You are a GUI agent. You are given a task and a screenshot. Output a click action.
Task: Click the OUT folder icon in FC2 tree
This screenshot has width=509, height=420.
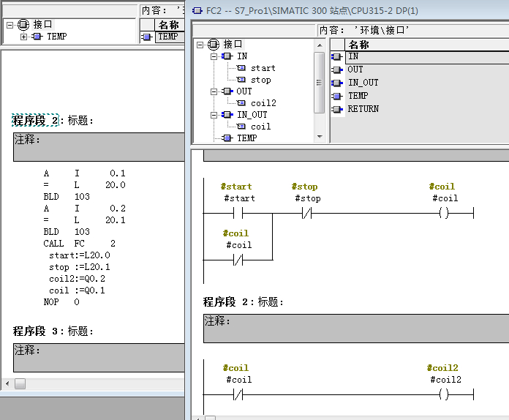227,91
